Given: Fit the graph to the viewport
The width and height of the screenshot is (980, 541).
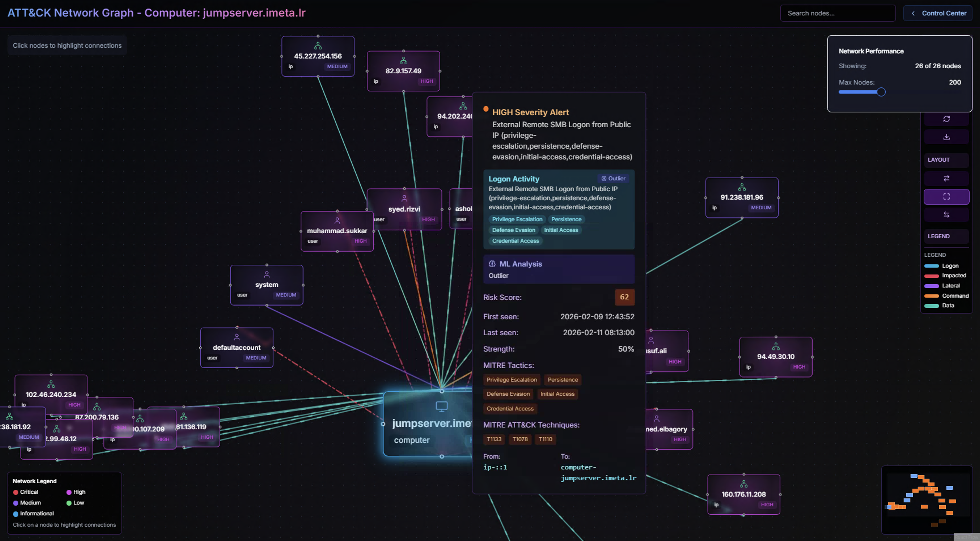Looking at the screenshot, I should 947,197.
